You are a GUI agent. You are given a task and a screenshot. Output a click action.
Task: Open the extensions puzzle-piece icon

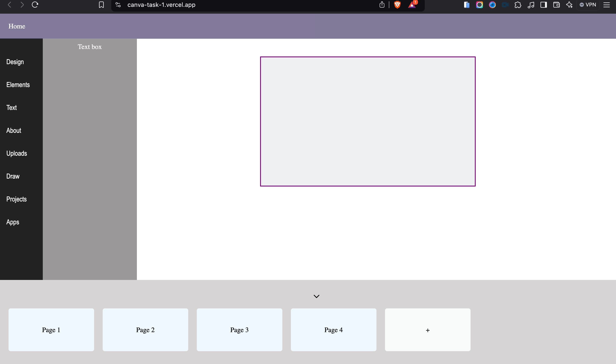518,5
